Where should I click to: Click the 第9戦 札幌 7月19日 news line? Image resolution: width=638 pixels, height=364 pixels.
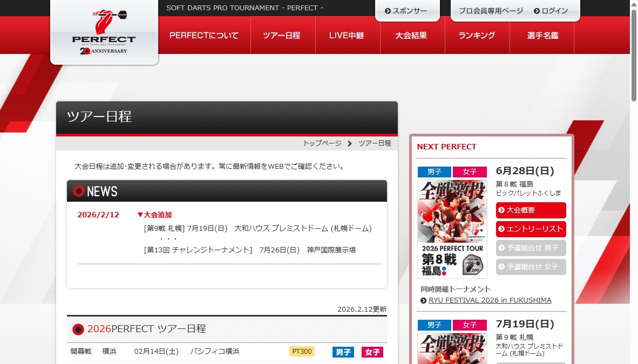click(x=257, y=229)
